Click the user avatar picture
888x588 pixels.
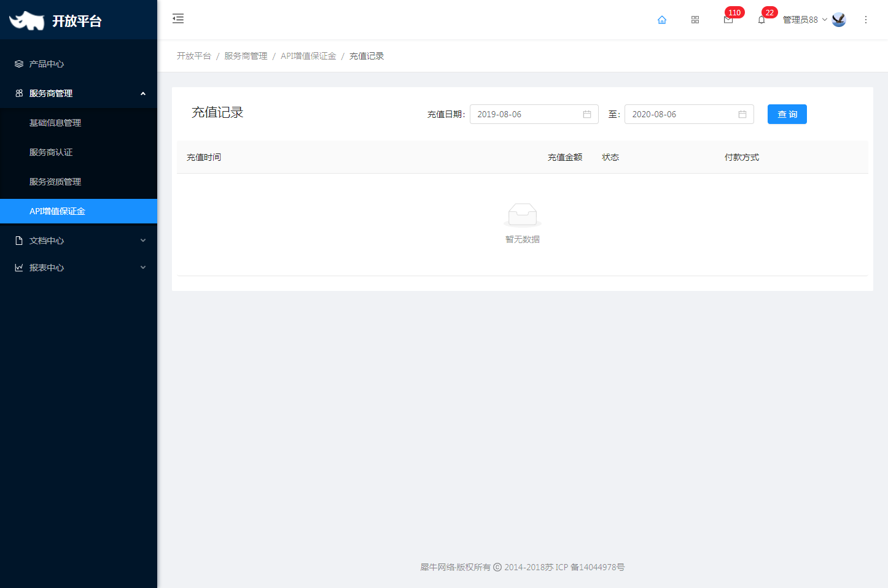click(x=839, y=20)
